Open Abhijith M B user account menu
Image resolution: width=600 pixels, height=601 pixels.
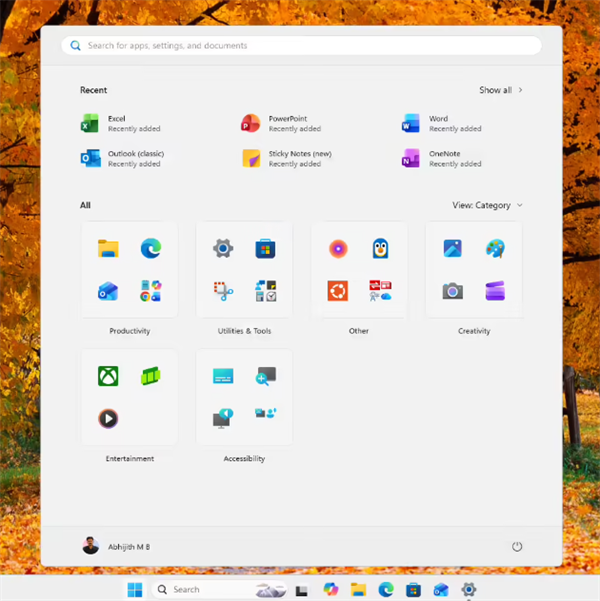coord(116,546)
